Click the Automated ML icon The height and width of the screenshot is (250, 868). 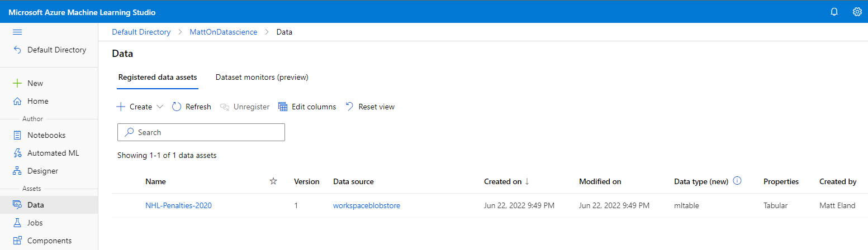click(x=17, y=153)
